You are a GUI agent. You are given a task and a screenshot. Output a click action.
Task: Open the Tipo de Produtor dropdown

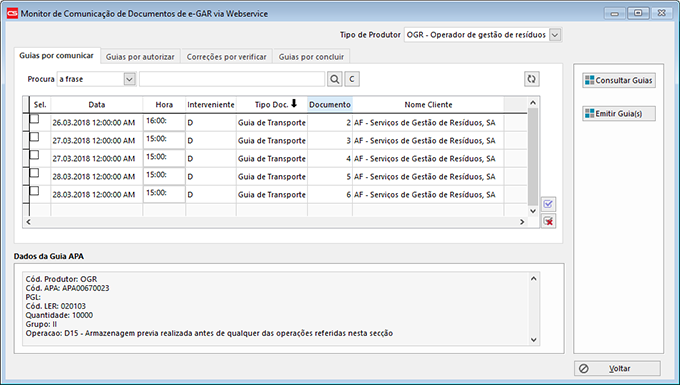point(555,35)
